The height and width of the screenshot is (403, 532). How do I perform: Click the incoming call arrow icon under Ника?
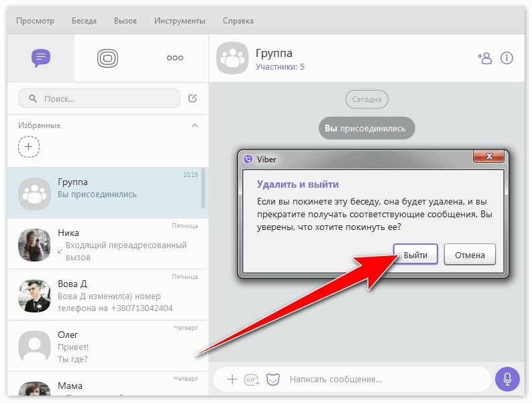[x=60, y=251]
